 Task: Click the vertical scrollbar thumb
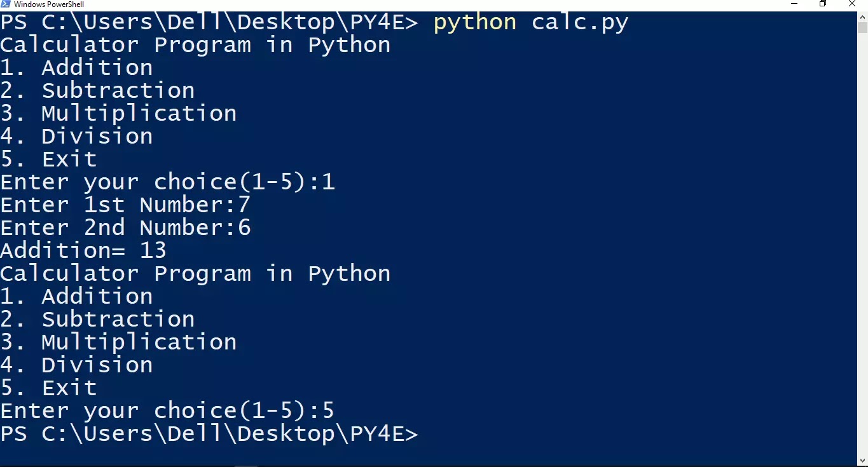click(862, 27)
